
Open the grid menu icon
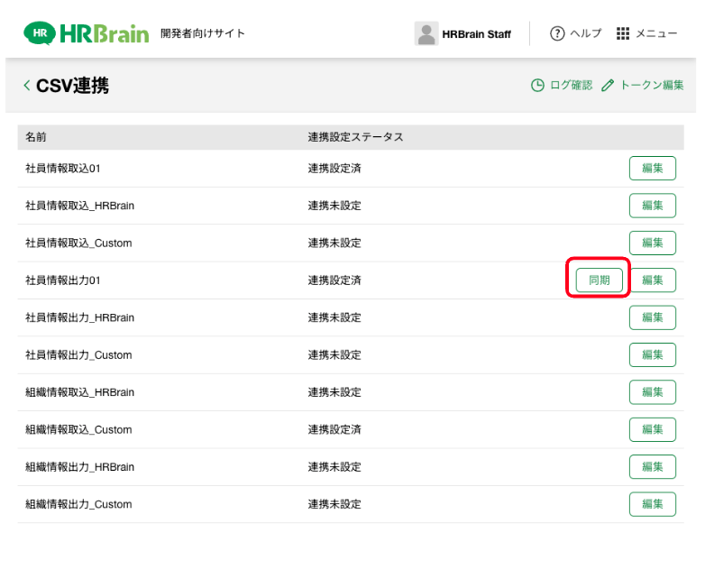pos(623,33)
